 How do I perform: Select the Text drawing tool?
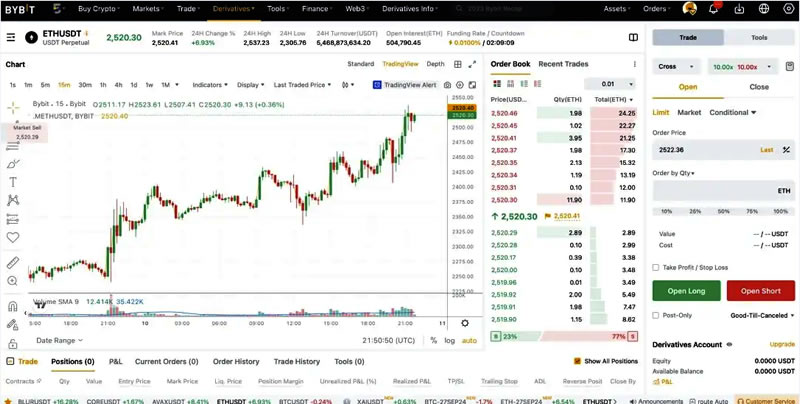point(13,182)
